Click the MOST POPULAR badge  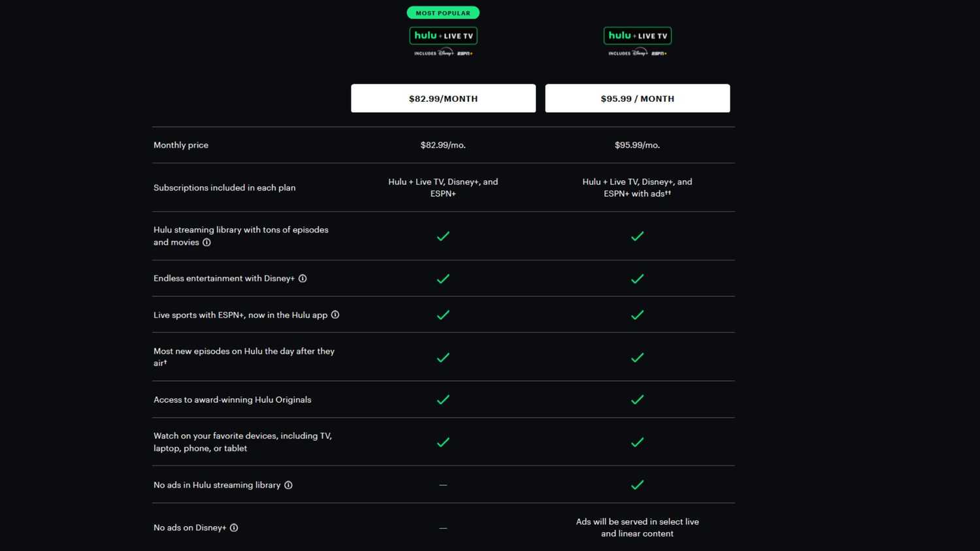443,12
